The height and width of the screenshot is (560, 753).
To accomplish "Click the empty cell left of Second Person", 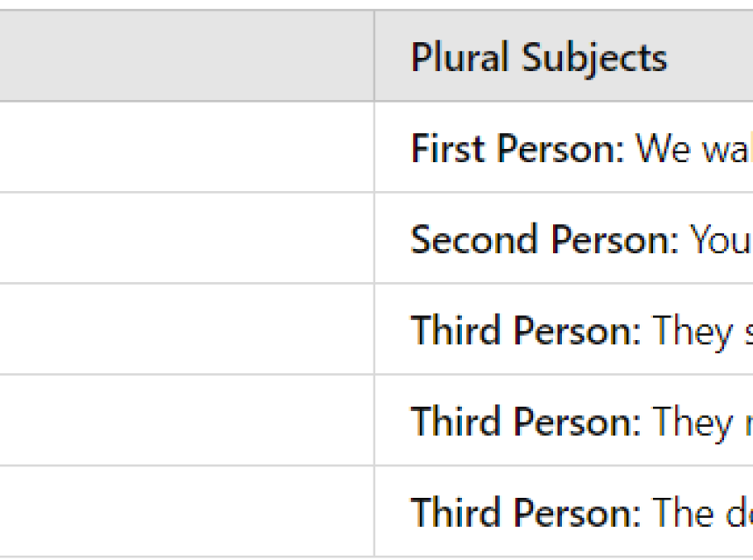I will (186, 239).
